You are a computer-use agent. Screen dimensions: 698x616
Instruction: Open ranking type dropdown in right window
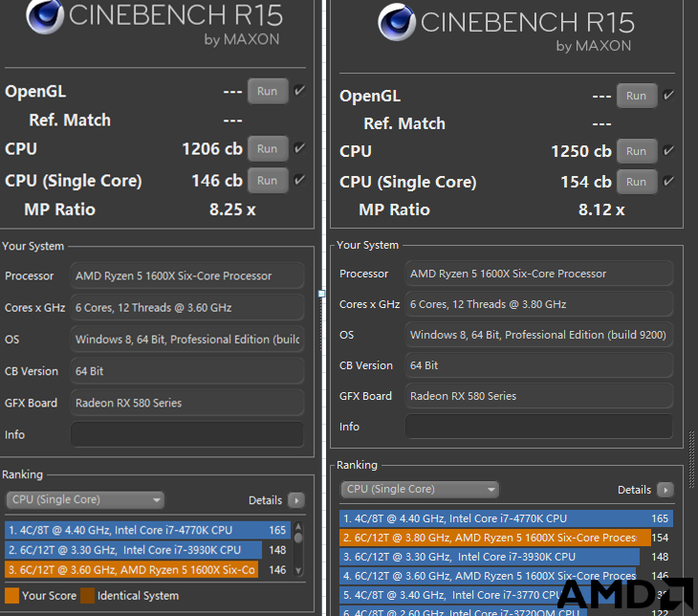coord(420,489)
